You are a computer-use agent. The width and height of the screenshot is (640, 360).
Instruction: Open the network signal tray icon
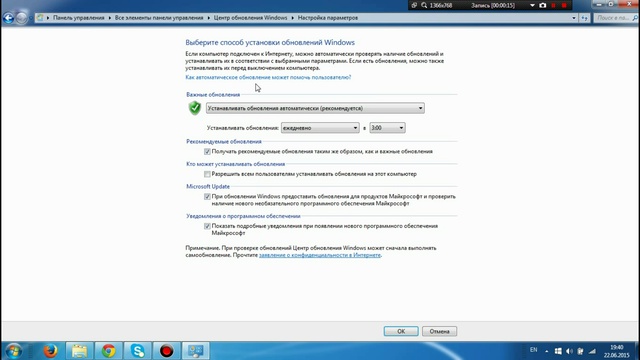coord(592,351)
